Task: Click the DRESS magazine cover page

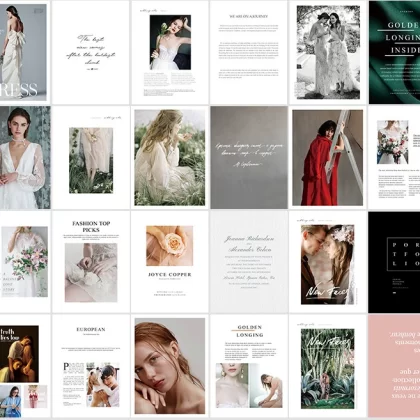Action: [25, 52]
